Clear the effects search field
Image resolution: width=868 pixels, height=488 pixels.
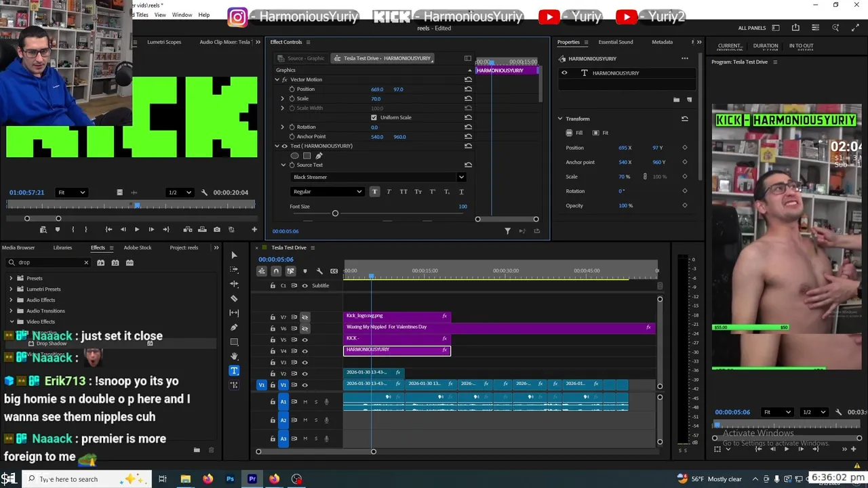click(x=86, y=262)
